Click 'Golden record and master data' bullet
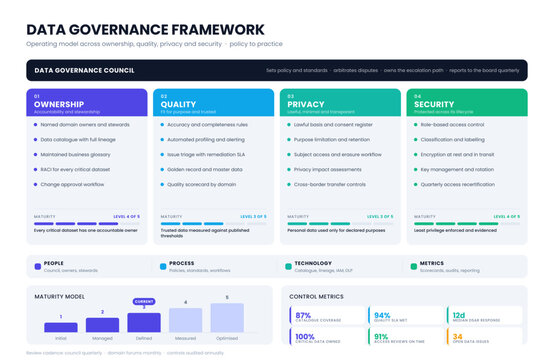The image size is (554, 360). [205, 170]
